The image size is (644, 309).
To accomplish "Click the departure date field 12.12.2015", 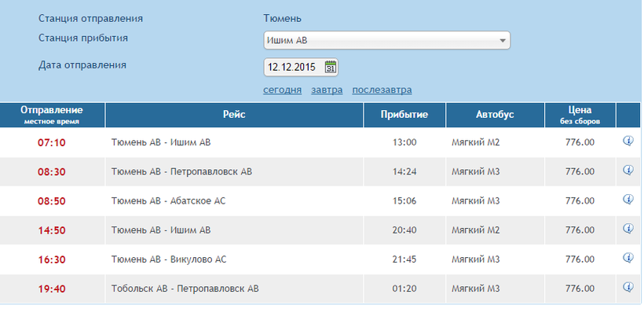I will 301,67.
